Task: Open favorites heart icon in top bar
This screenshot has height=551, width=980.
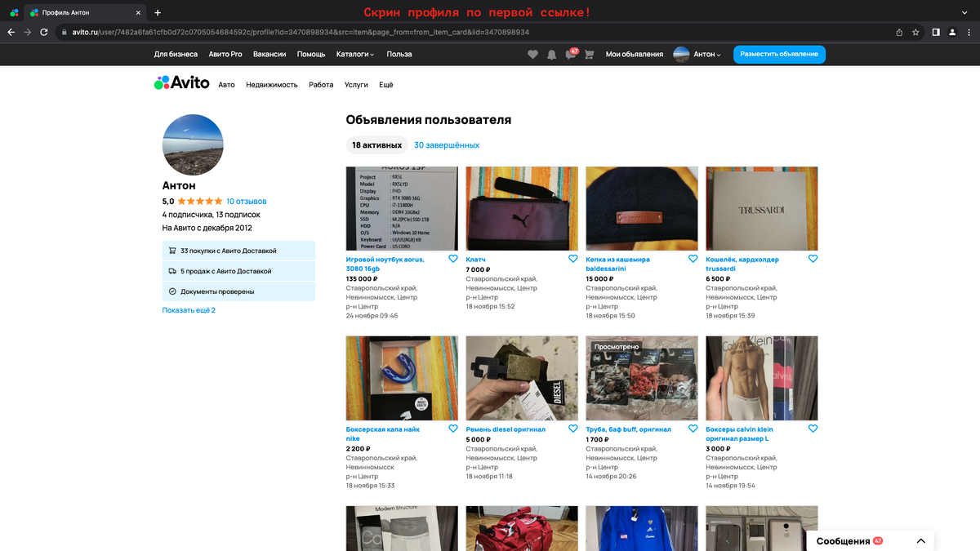Action: 532,55
